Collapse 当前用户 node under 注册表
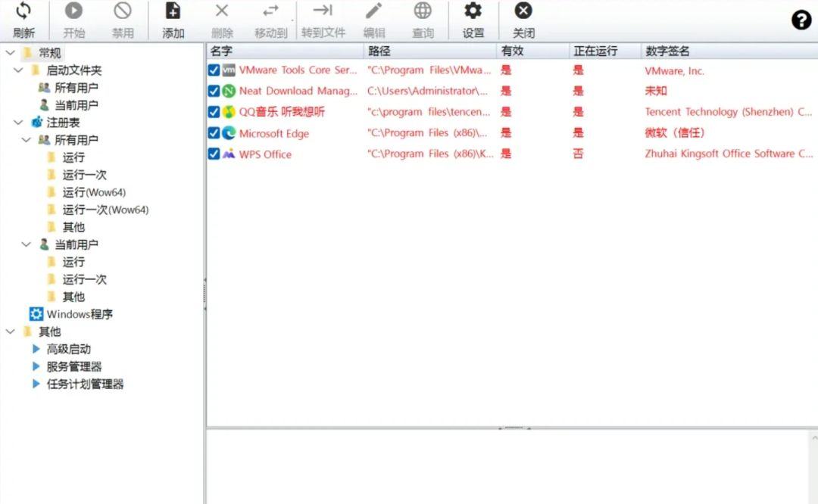 [x=27, y=244]
